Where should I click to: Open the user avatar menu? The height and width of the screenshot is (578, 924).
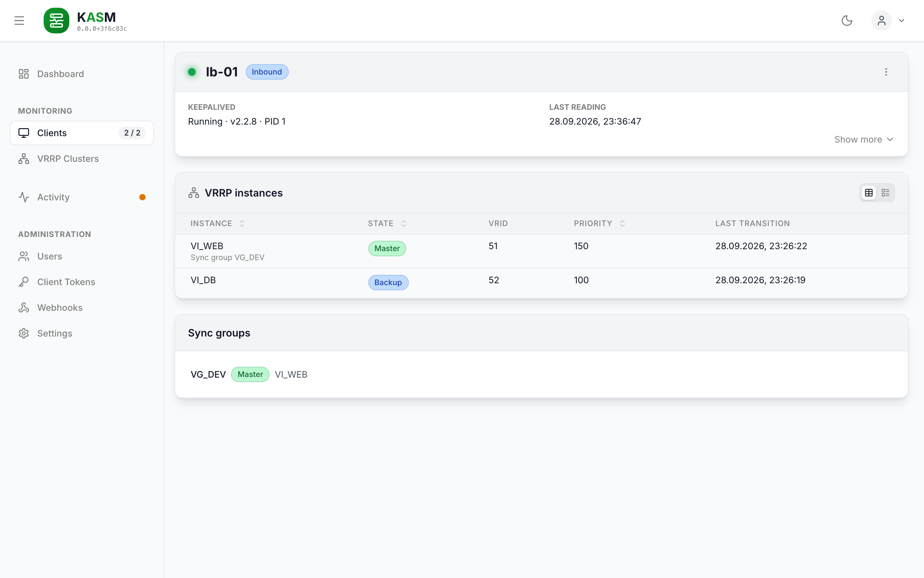pyautogui.click(x=881, y=21)
